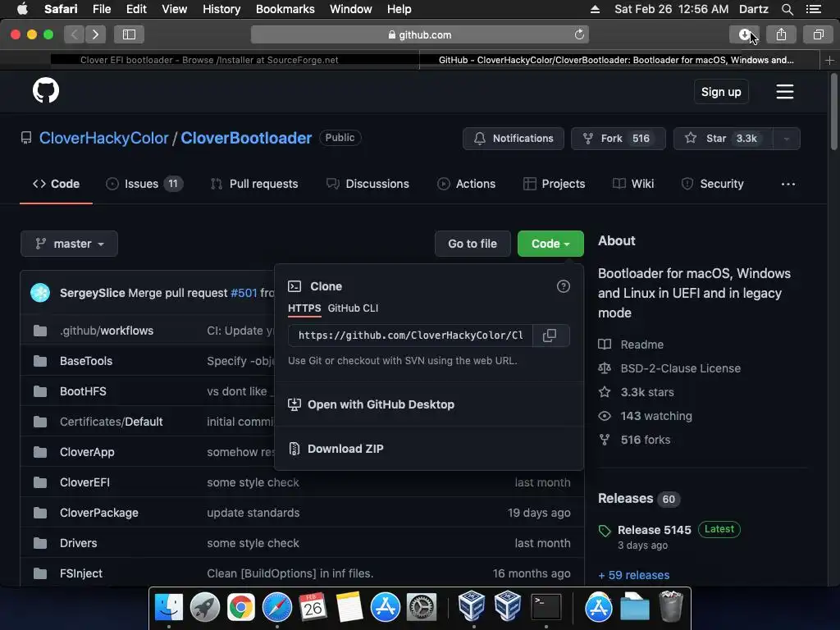Open Spotlight search in menu bar

pos(787,9)
